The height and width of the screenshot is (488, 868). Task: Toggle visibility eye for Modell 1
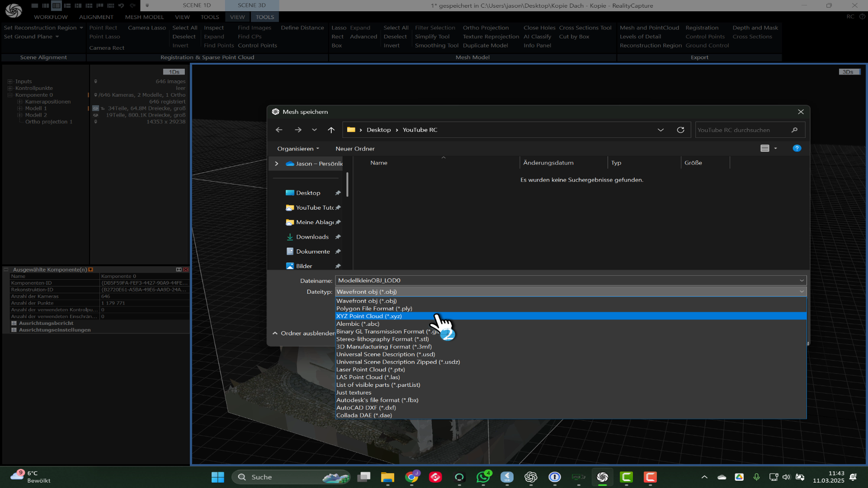[x=95, y=108]
